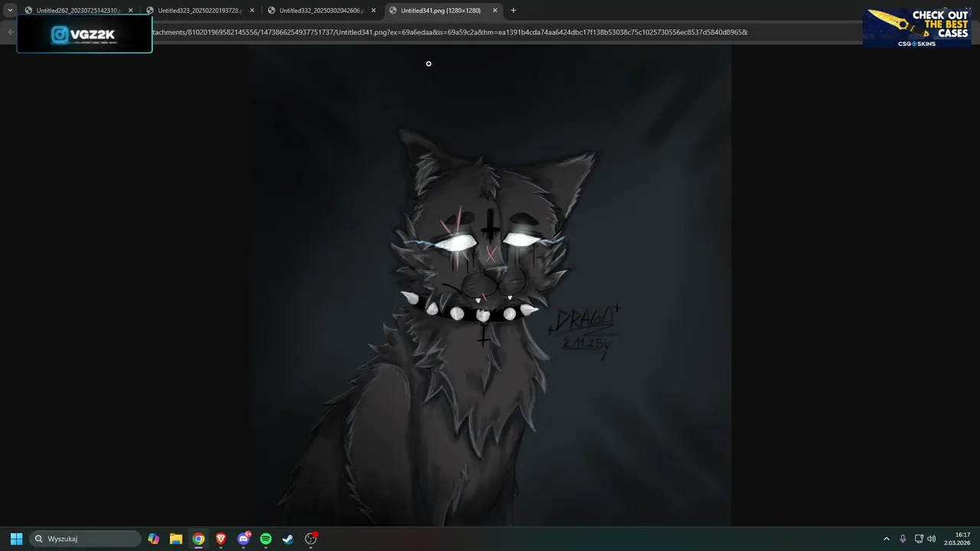980x551 pixels.
Task: Open network status tray icon
Action: click(x=919, y=539)
